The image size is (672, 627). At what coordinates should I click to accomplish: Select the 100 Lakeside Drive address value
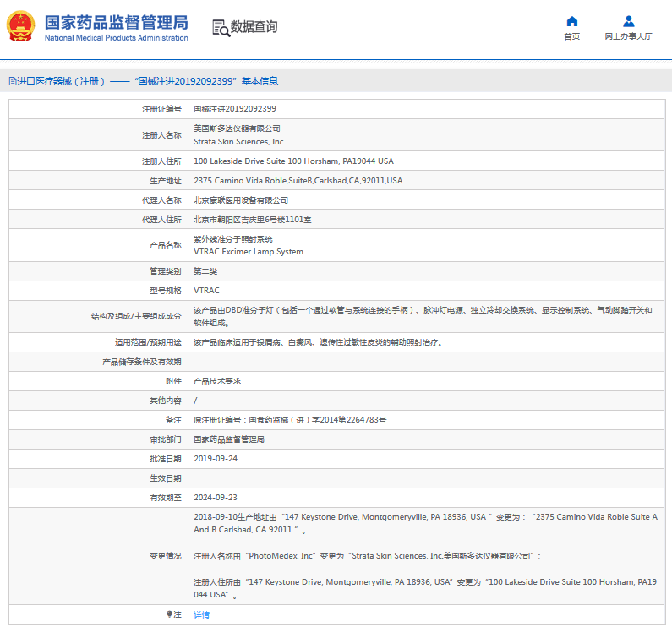[x=293, y=161]
